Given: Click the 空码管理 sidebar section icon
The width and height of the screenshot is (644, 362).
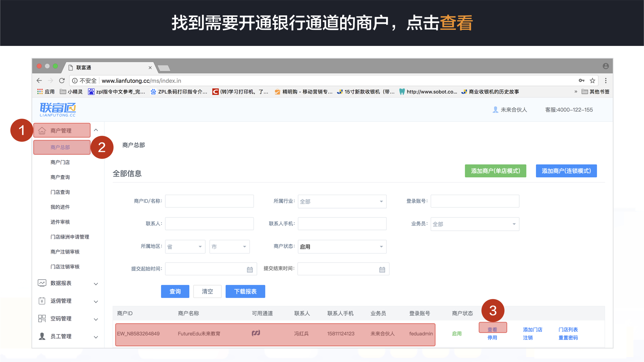Looking at the screenshot, I should tap(39, 319).
